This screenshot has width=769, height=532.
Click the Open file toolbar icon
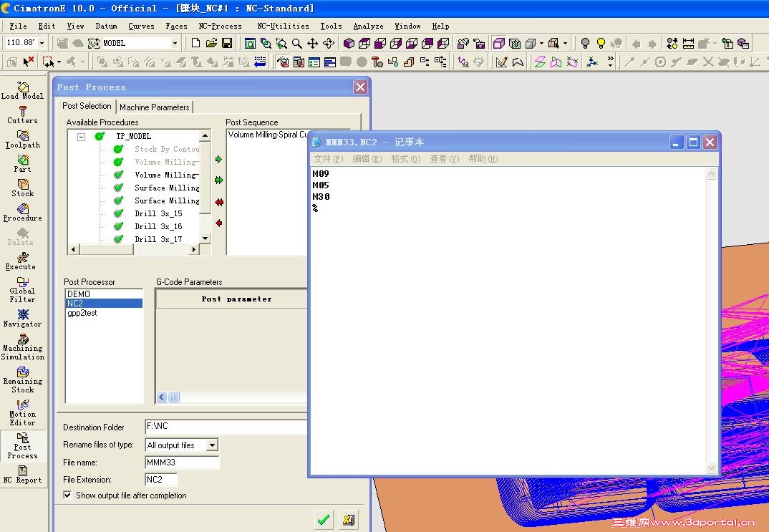(211, 43)
